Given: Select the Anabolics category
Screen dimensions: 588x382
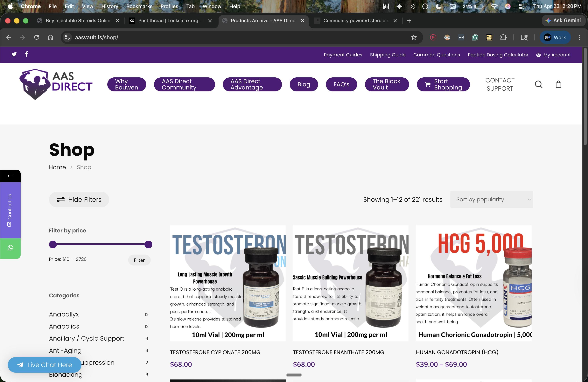Looking at the screenshot, I should click(64, 326).
